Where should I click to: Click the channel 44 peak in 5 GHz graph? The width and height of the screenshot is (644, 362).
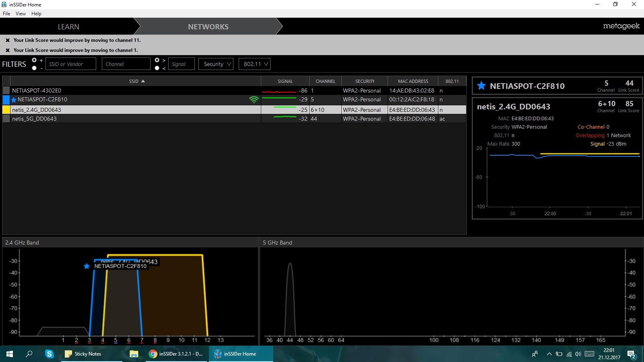290,299
